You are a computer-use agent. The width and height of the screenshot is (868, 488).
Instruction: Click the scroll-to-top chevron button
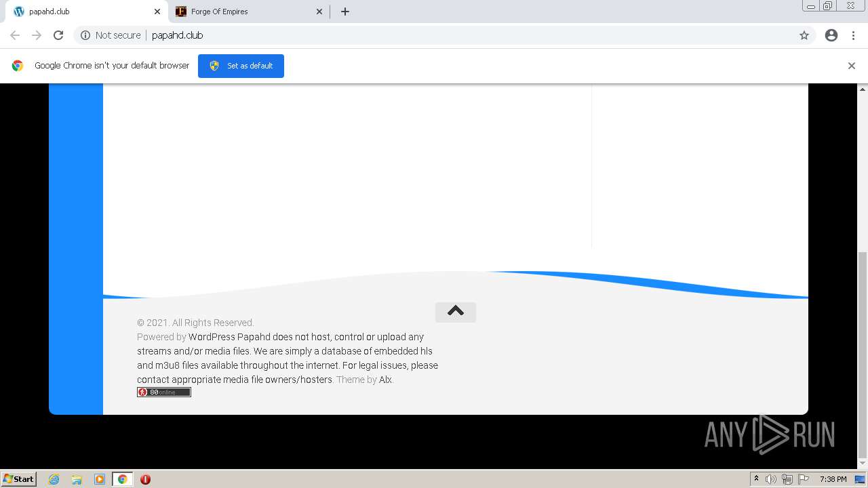point(456,312)
